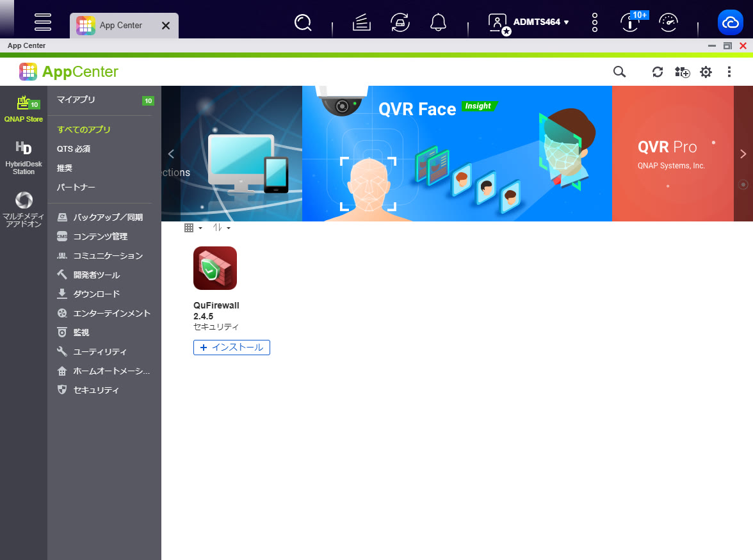Select 推奨 category
The height and width of the screenshot is (560, 753).
pos(64,168)
